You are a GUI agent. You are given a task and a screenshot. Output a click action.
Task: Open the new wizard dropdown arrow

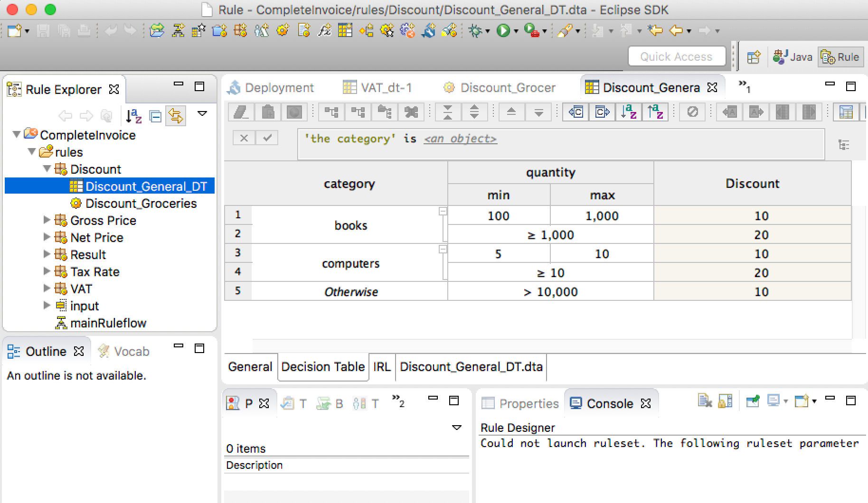(27, 31)
